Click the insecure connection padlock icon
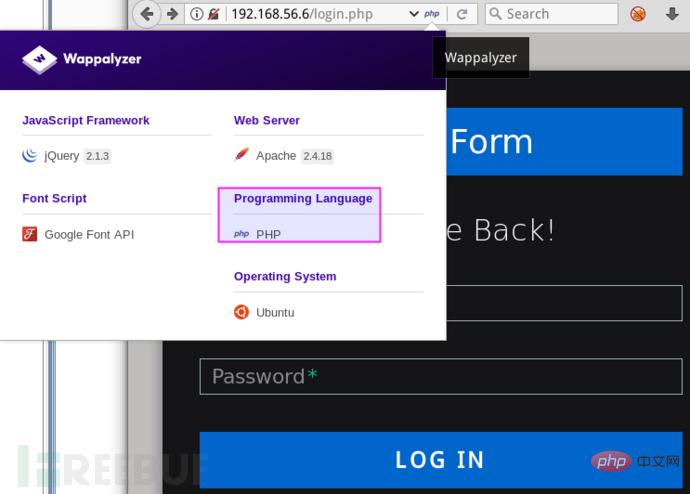690x494 pixels. [213, 14]
